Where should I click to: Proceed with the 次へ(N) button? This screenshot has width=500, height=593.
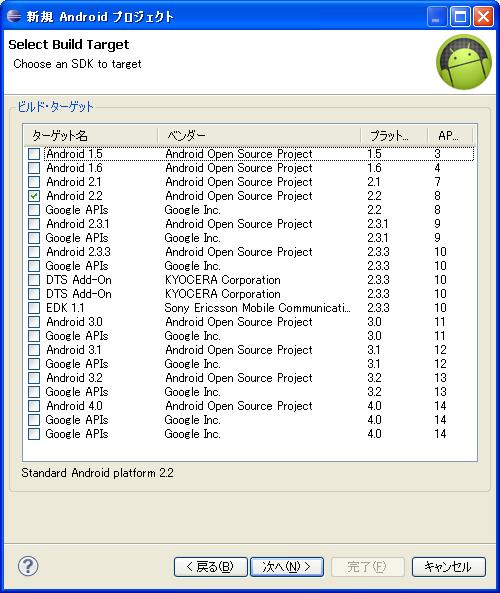tap(287, 567)
